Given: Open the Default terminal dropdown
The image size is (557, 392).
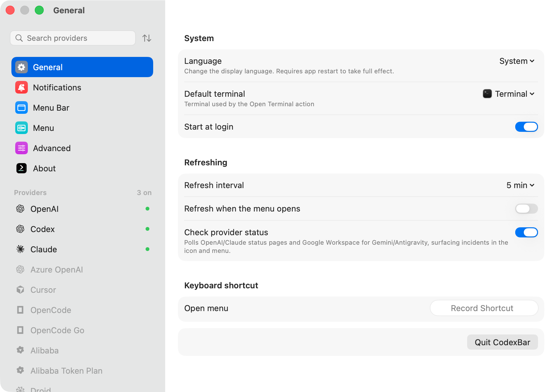Looking at the screenshot, I should [509, 94].
